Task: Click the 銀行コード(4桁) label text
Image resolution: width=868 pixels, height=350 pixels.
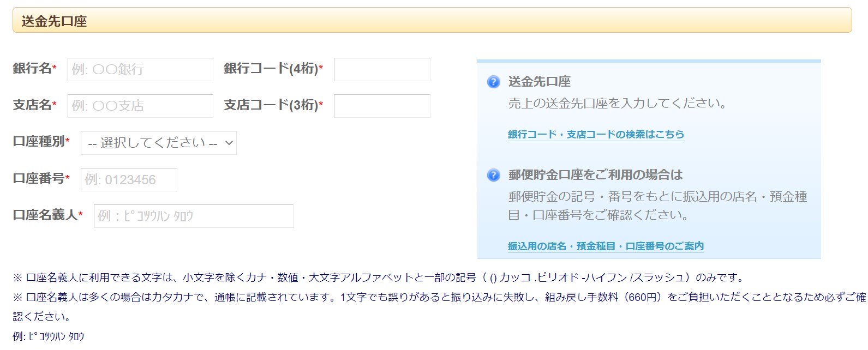Action: tap(271, 69)
